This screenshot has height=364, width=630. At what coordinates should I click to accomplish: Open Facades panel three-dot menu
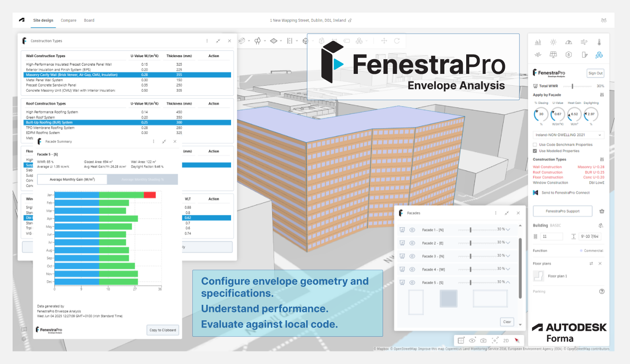tap(496, 213)
